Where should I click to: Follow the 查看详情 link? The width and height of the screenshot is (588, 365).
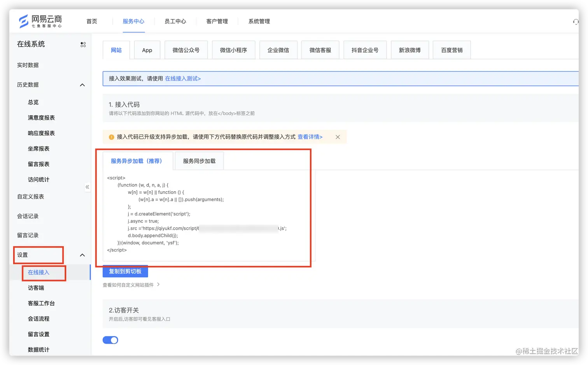(310, 137)
